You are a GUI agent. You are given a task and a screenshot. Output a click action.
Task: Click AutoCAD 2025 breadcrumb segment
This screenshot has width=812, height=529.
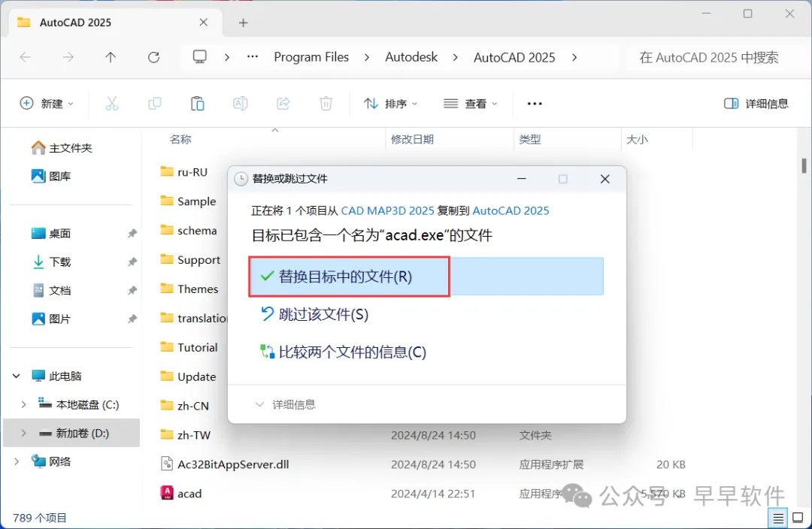pos(514,57)
